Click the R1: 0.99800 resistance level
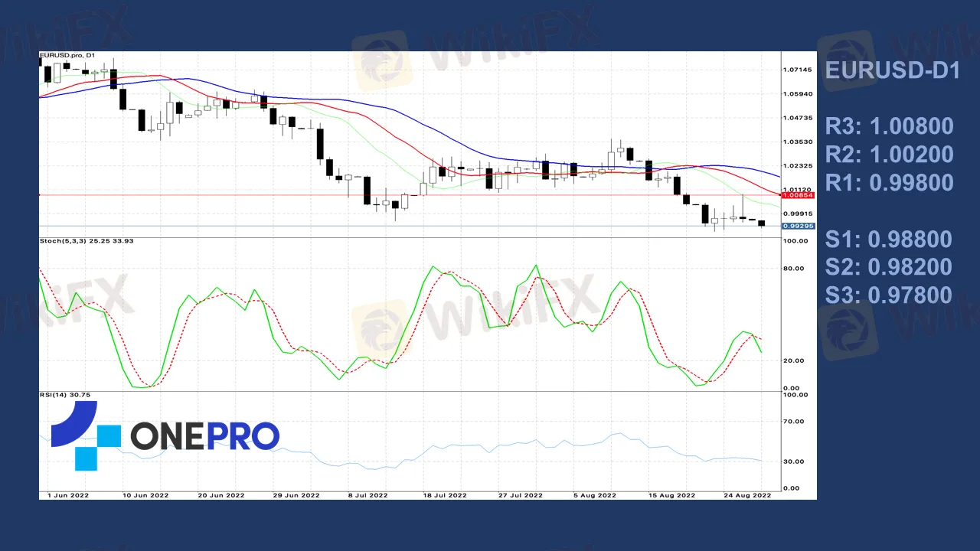 point(889,182)
